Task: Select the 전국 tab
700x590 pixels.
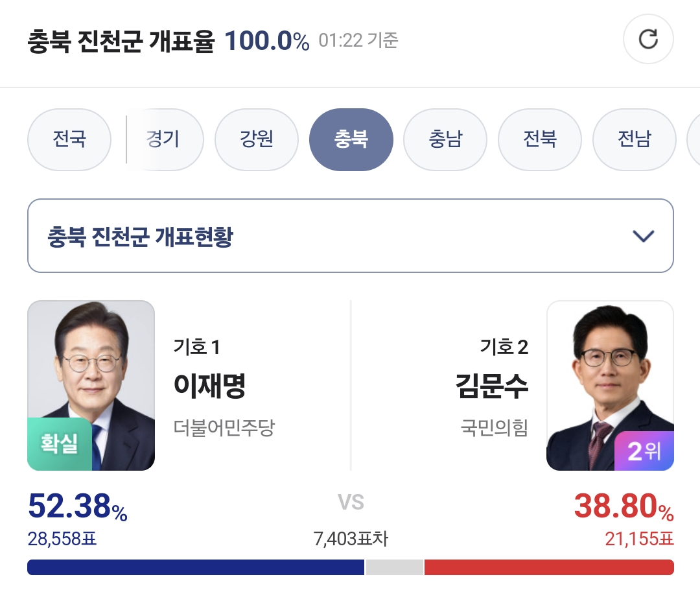Action: pyautogui.click(x=69, y=139)
